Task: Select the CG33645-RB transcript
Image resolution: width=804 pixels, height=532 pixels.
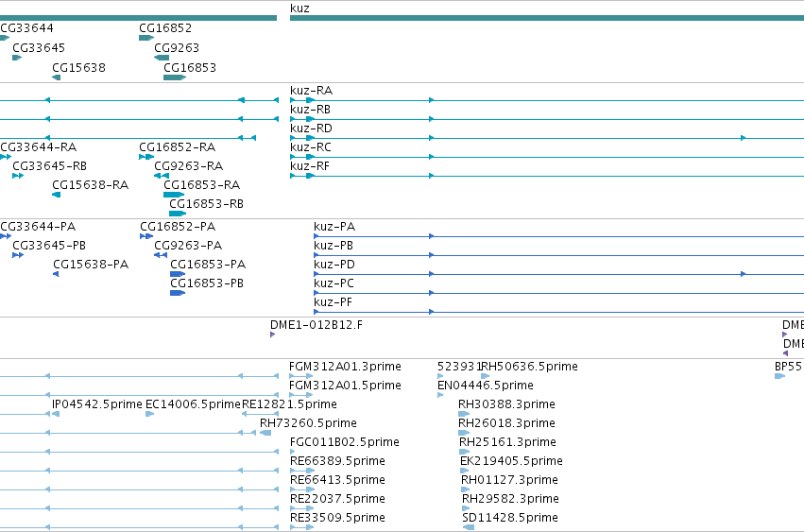Action: click(x=18, y=176)
